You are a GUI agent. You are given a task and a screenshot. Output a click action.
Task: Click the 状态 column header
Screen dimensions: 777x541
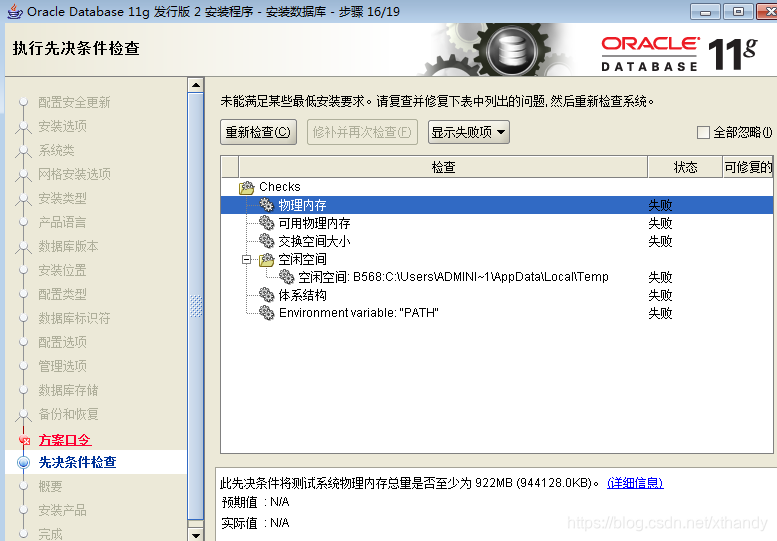[685, 167]
